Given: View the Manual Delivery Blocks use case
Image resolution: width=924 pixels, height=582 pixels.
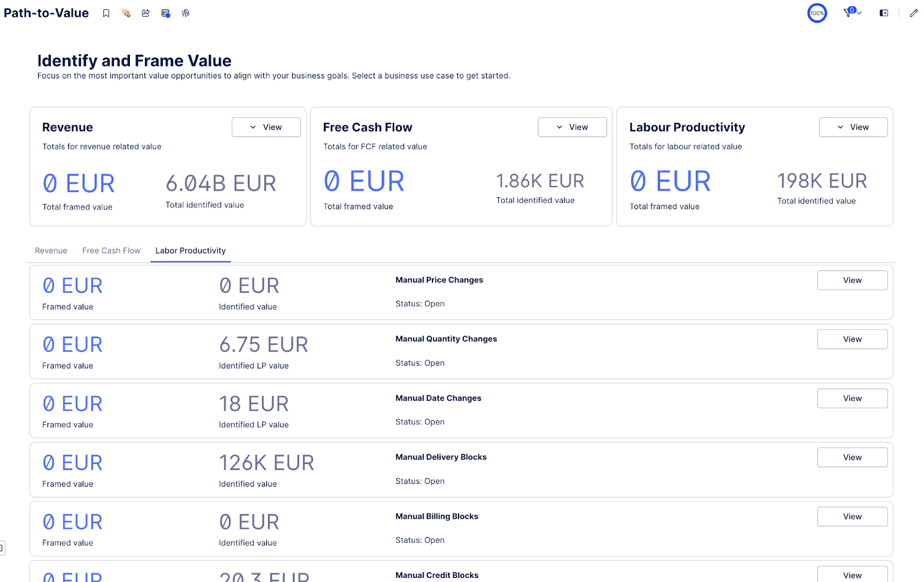Looking at the screenshot, I should tap(852, 457).
